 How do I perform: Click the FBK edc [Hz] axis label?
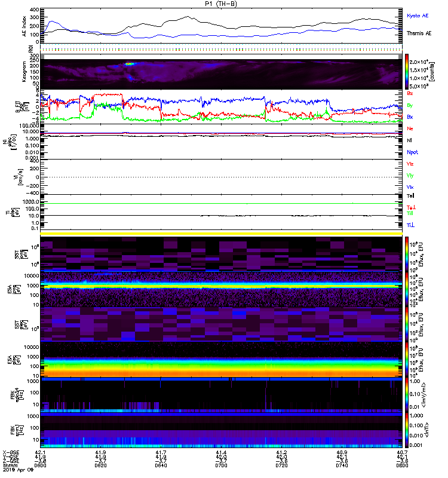coord(17,395)
